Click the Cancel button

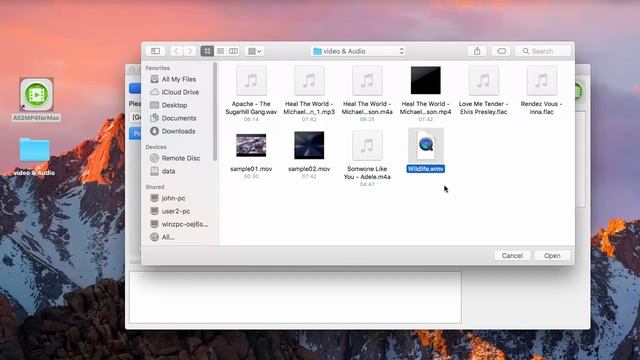pyautogui.click(x=512, y=256)
